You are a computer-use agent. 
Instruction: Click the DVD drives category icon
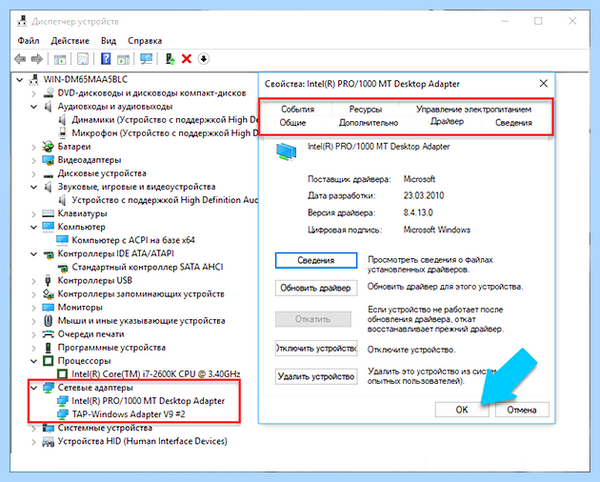point(48,93)
